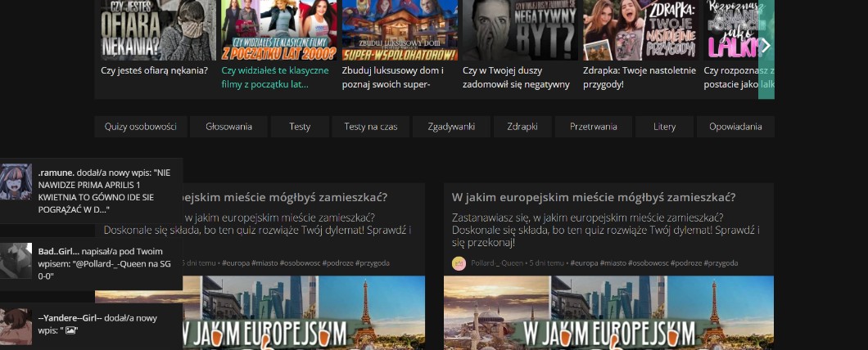This screenshot has height=350, width=868.
Task: Open 'Zdrapka: Twoje nastoletnie przygody' thumbnail
Action: [x=640, y=30]
